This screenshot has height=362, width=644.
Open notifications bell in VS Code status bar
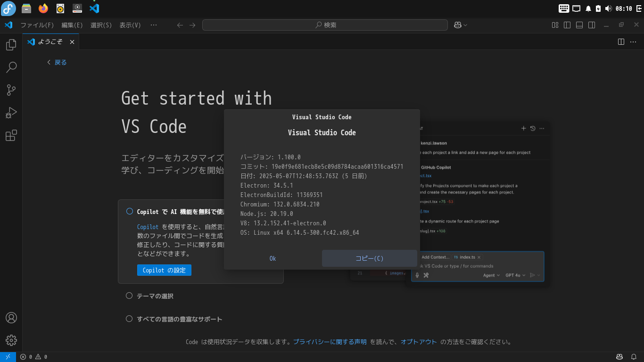click(634, 357)
